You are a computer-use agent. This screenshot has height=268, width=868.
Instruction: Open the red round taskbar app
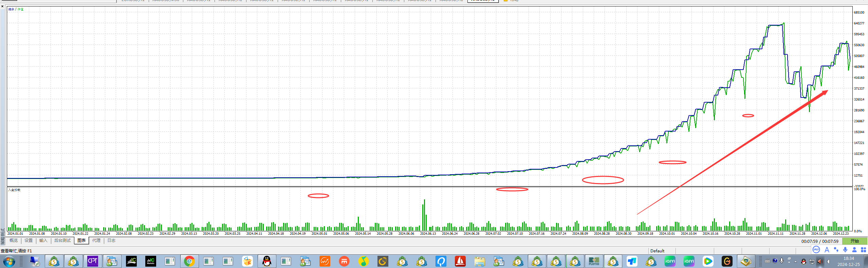344,261
